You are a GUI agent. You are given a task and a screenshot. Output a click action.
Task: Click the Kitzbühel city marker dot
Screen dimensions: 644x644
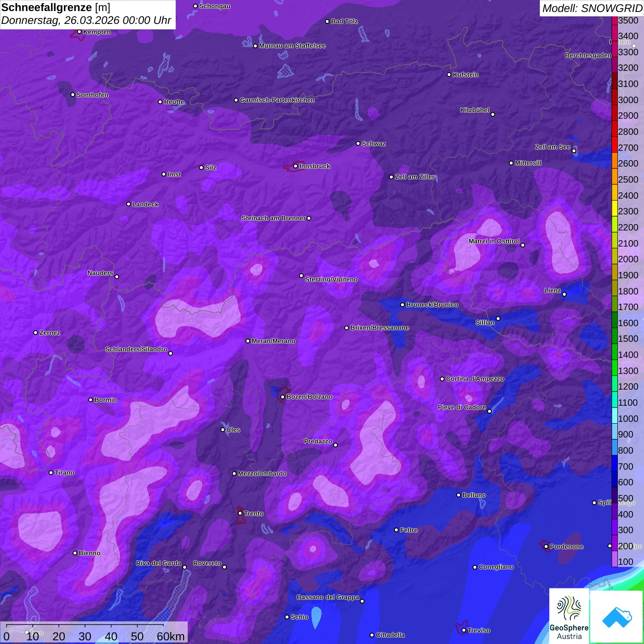493,114
